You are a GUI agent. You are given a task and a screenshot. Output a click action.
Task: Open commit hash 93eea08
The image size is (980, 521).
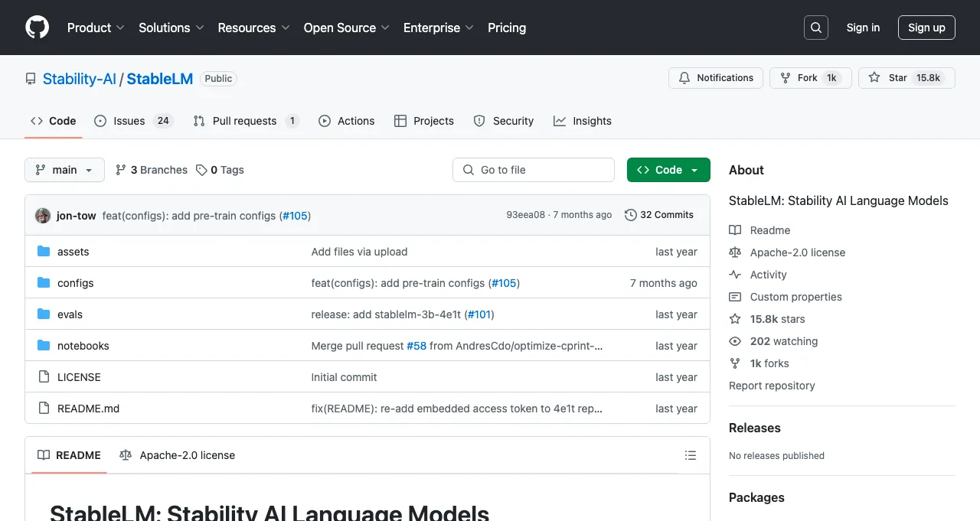click(526, 215)
